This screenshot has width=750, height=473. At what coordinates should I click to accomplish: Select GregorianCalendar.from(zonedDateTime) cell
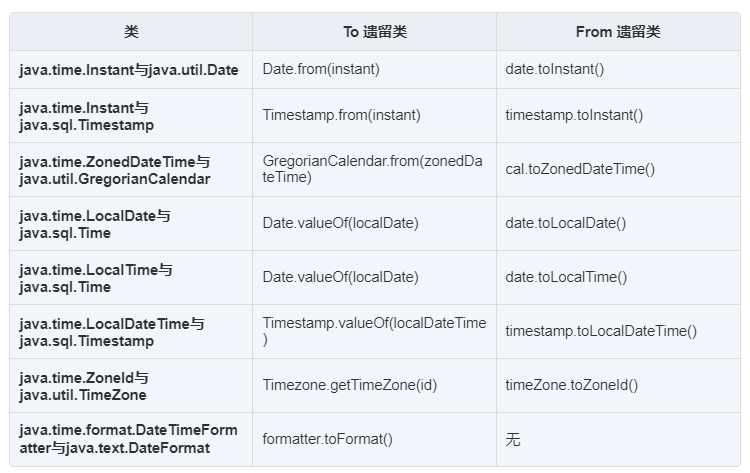(375, 169)
